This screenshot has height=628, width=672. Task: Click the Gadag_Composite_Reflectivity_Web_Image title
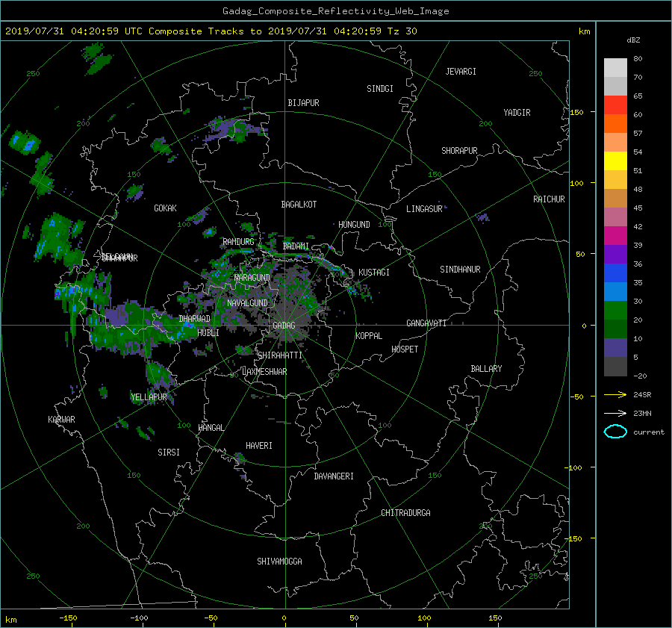[x=335, y=11]
